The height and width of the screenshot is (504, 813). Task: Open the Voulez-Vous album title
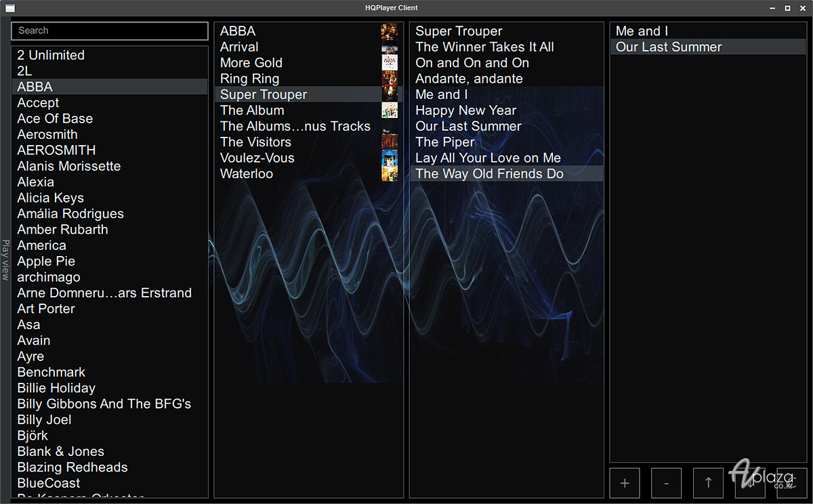pos(257,158)
